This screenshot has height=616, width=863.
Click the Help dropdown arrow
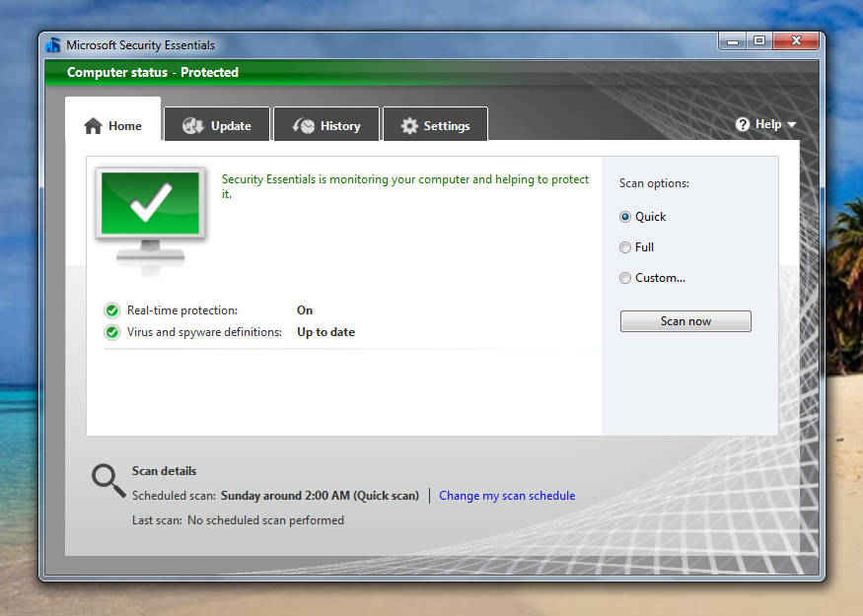(790, 124)
